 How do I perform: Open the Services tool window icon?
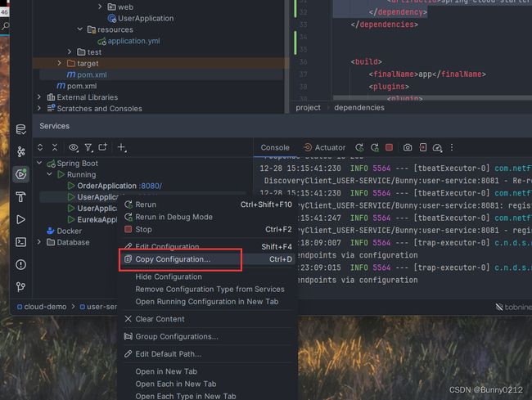coord(20,174)
